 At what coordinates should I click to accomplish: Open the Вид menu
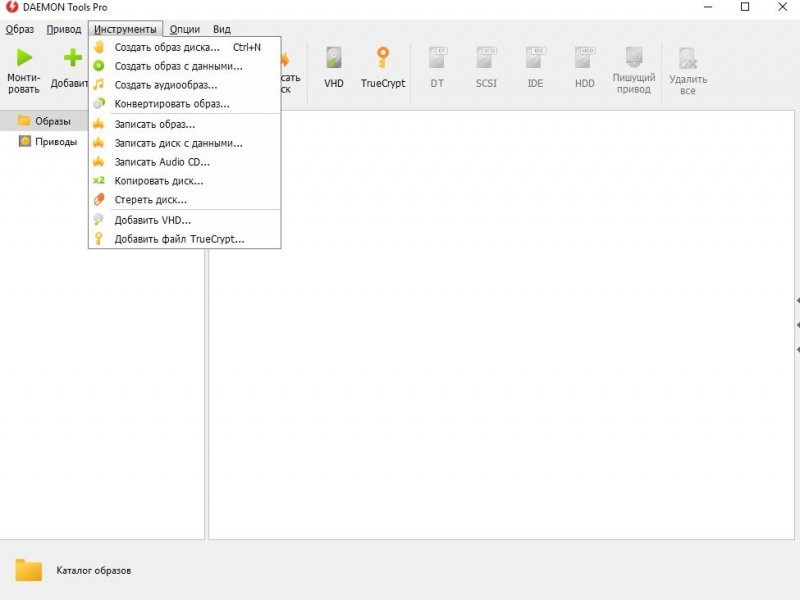coord(221,29)
